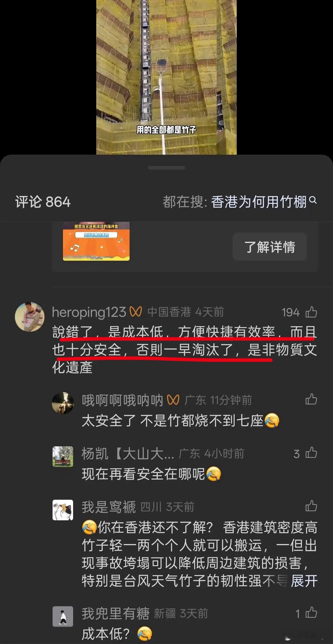Open 杨凯's bench avatar
Image resolution: width=333 pixels, height=644 pixels.
point(63,457)
